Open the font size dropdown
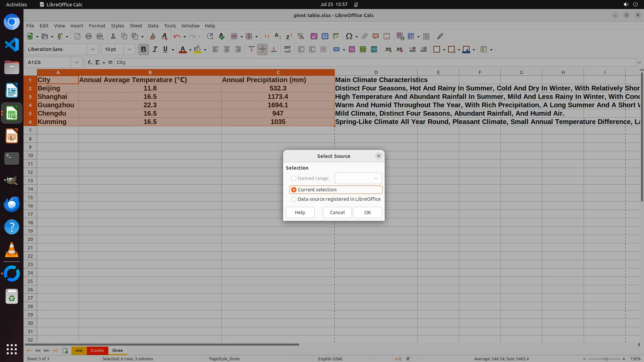This screenshot has width=644, height=362. [x=129, y=49]
